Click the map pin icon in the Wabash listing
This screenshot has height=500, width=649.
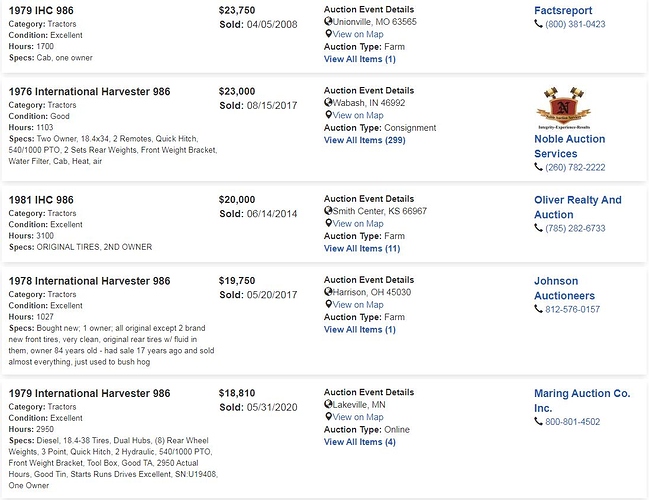point(328,115)
